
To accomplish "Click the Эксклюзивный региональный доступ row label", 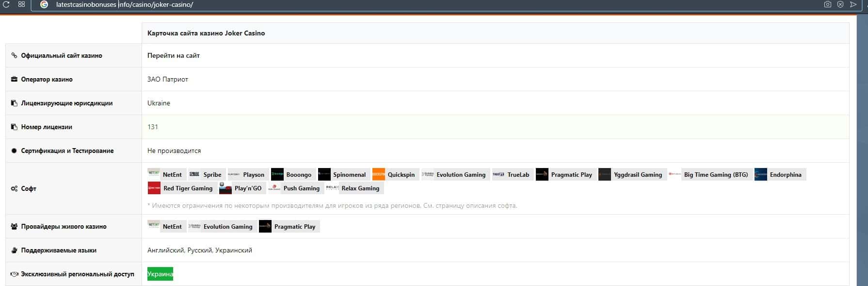I will coord(78,274).
